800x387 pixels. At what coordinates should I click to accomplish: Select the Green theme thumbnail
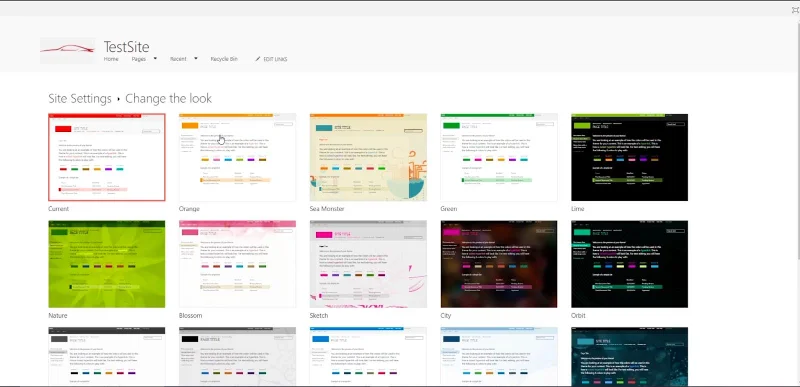tap(499, 158)
